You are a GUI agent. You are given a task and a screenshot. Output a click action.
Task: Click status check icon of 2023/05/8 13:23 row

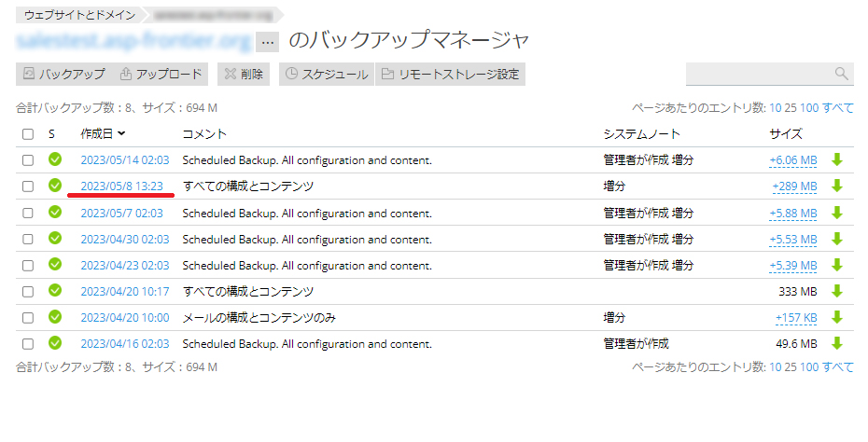click(x=55, y=186)
